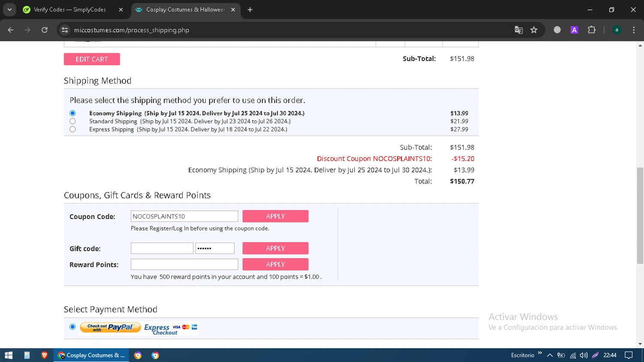Open a new browser tab

pyautogui.click(x=250, y=9)
